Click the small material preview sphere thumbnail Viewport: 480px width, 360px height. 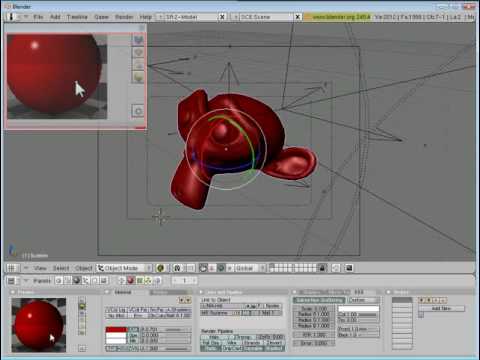39,325
